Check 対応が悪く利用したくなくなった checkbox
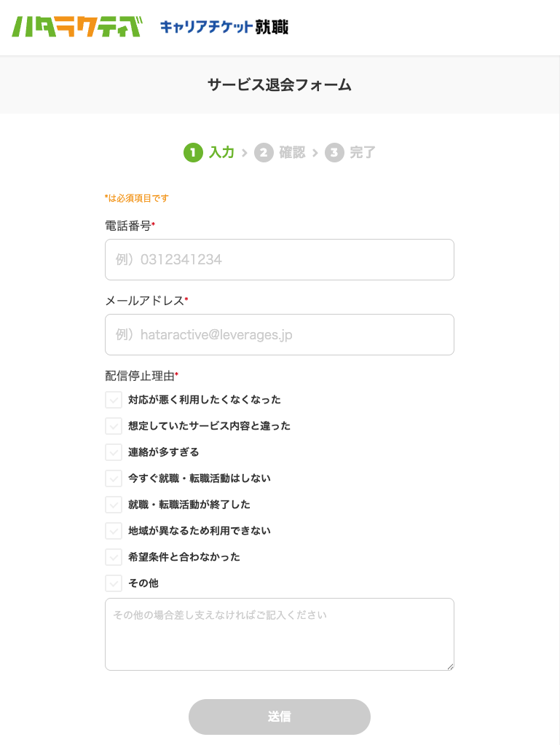The height and width of the screenshot is (745, 560). [x=114, y=400]
